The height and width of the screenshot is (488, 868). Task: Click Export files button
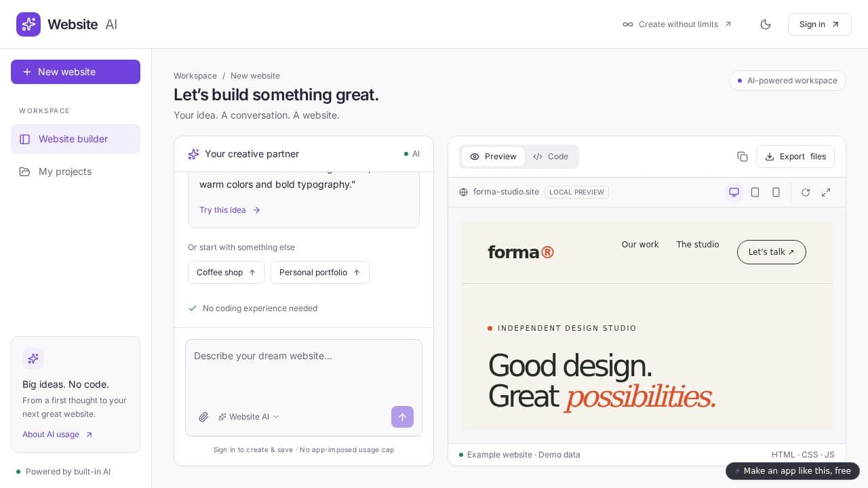pyautogui.click(x=795, y=157)
